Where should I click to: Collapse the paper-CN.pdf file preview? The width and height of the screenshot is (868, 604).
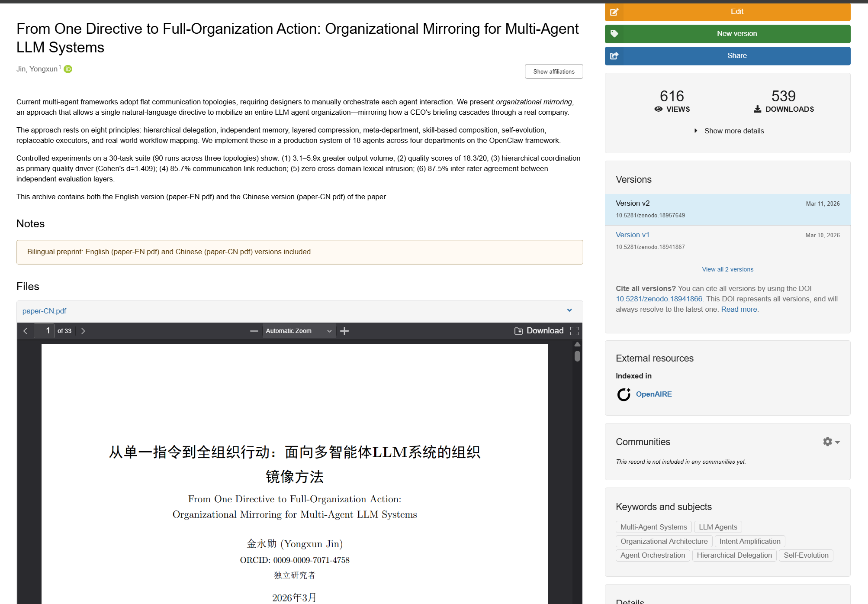click(569, 311)
